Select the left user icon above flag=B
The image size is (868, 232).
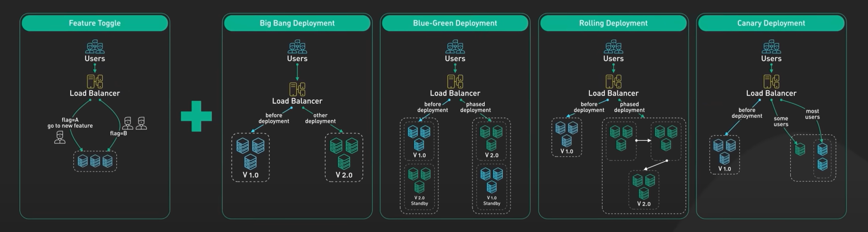[x=127, y=123]
